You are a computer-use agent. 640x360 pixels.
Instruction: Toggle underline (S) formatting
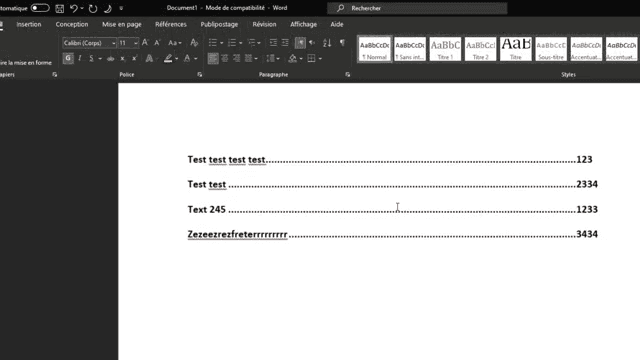[x=91, y=58]
